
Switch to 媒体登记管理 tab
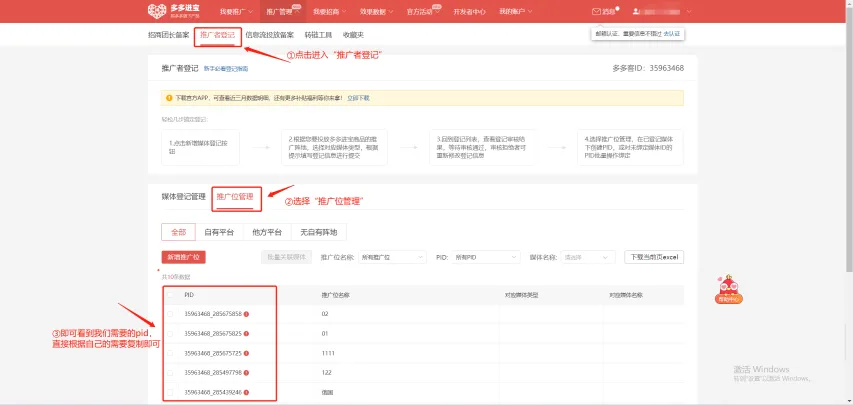pos(183,197)
